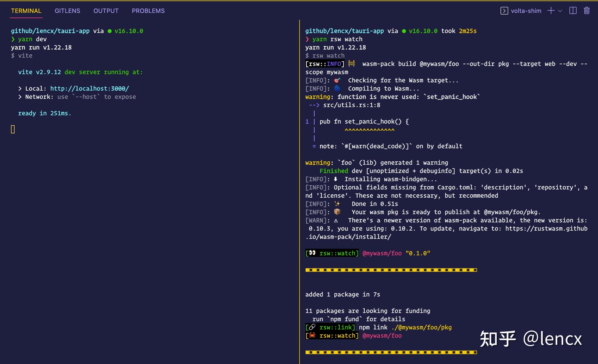Screen dimensions: 598x364
Task: Kill terminal with the trash icon
Action: click(x=587, y=11)
